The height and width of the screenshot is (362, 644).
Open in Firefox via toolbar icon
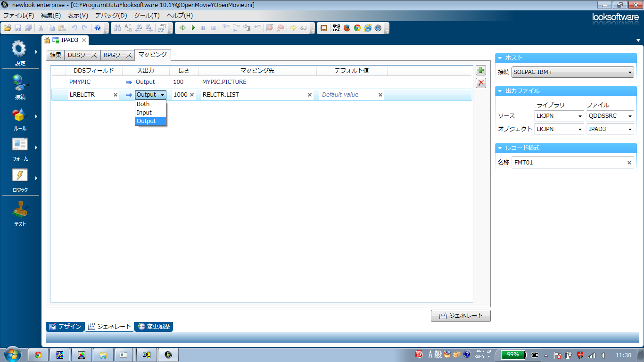[x=347, y=28]
